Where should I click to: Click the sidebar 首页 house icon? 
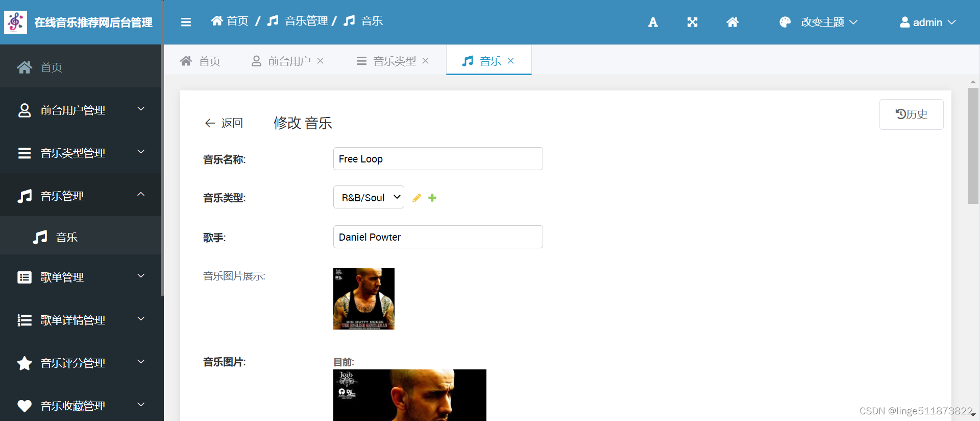pyautogui.click(x=24, y=67)
